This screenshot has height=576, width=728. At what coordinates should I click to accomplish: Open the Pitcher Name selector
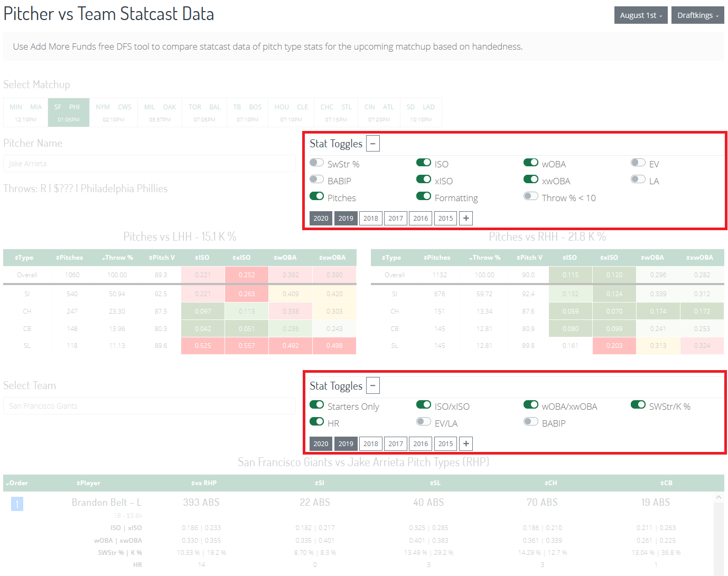149,164
